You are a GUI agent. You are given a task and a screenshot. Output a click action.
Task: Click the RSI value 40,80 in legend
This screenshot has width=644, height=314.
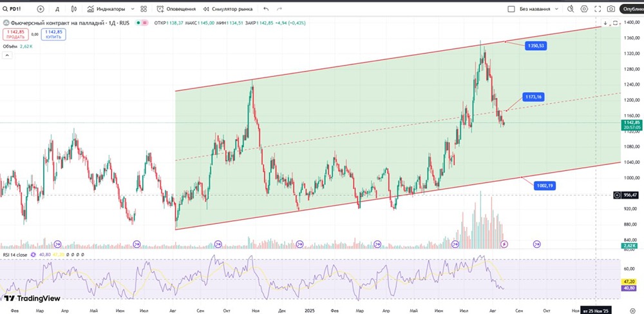tap(45, 255)
